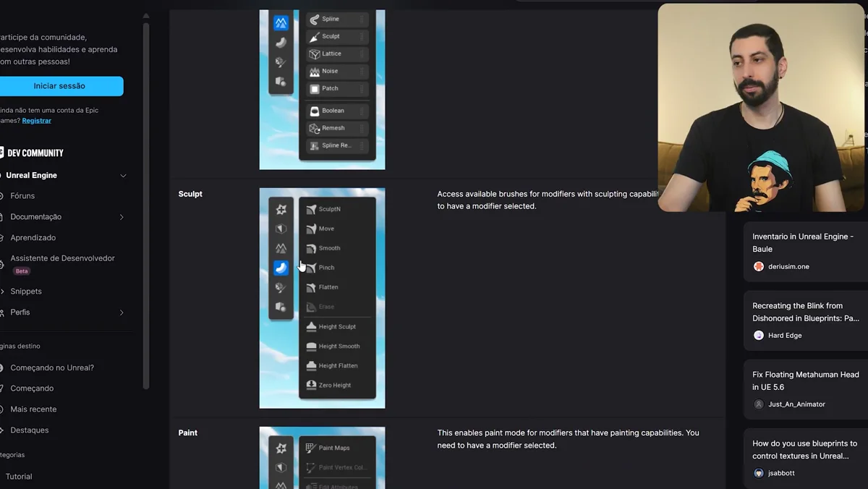
Task: Pick the Pinch brush icon
Action: coord(311,268)
